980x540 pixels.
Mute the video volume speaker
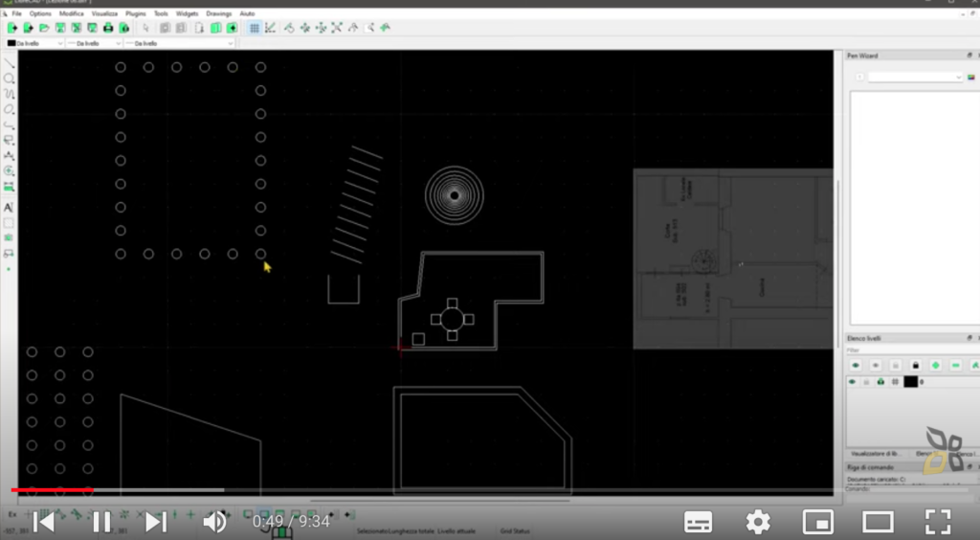pyautogui.click(x=214, y=521)
